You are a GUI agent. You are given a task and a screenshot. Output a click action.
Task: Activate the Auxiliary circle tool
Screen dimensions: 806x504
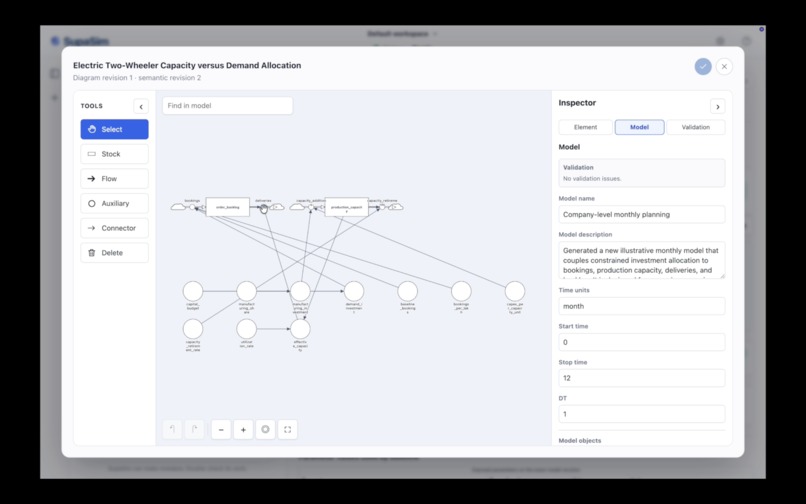click(x=114, y=203)
